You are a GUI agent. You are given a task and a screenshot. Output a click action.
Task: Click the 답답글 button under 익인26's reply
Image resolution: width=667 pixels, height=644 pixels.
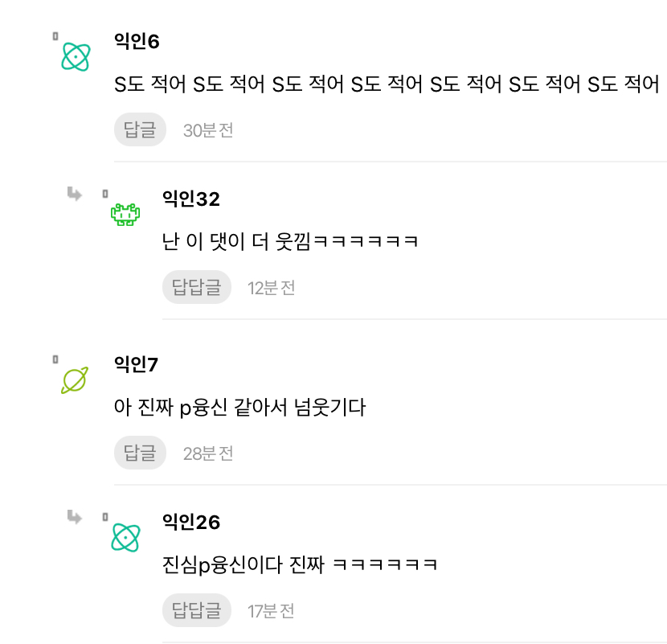[197, 610]
